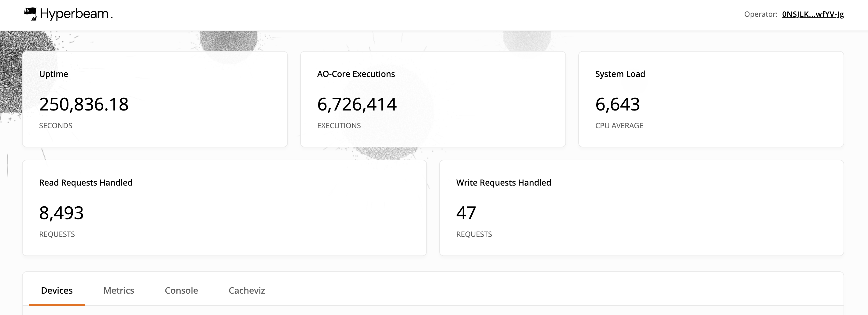This screenshot has width=868, height=315.
Task: Click the SECONDS unit label under Uptime
Action: (56, 125)
